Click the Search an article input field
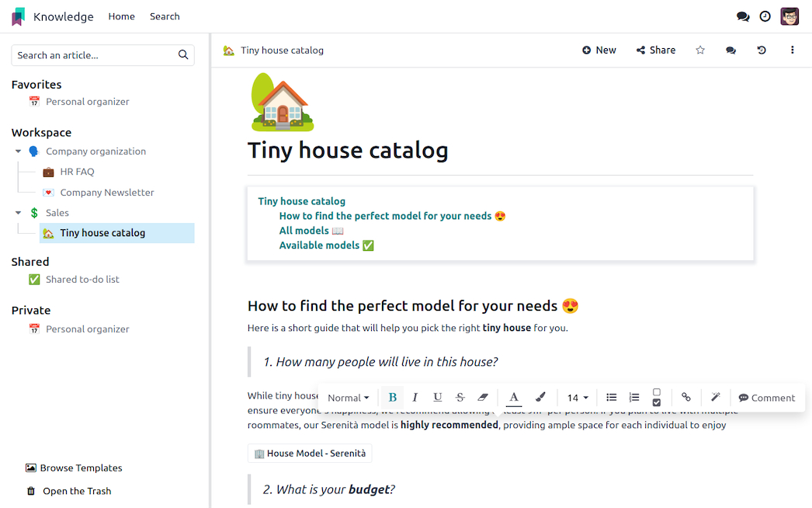Viewport: 812px width, 508px height. 93,55
